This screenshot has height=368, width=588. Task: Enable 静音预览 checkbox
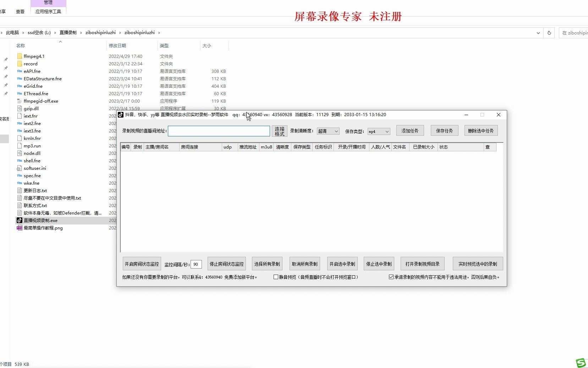coord(276,277)
